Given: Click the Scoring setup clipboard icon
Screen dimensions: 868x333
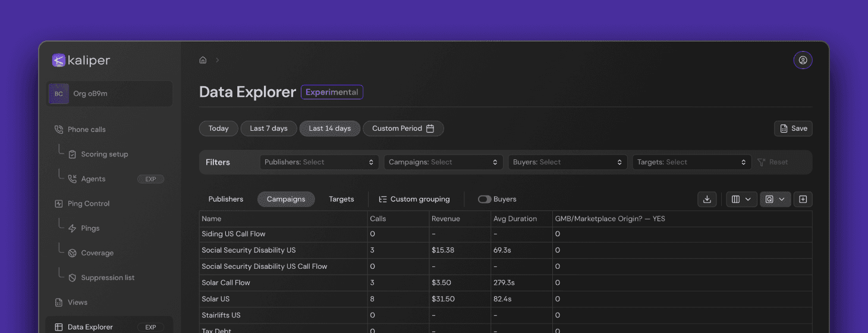Looking at the screenshot, I should (73, 154).
